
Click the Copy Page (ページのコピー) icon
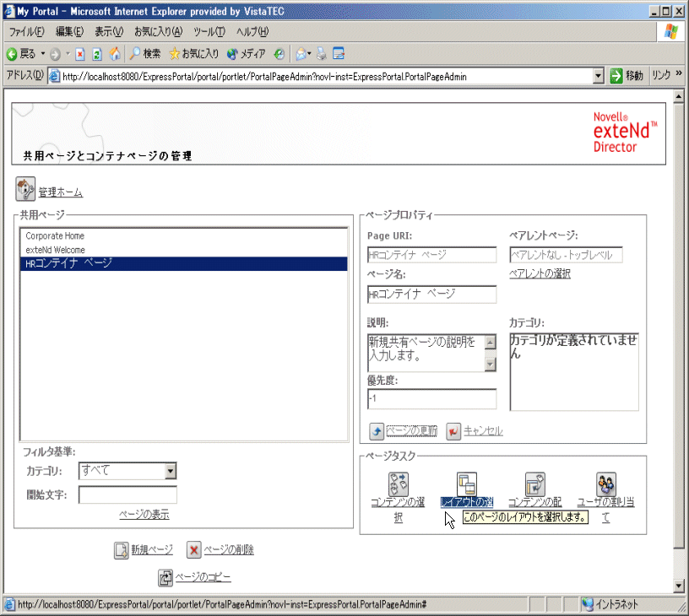pos(165,578)
